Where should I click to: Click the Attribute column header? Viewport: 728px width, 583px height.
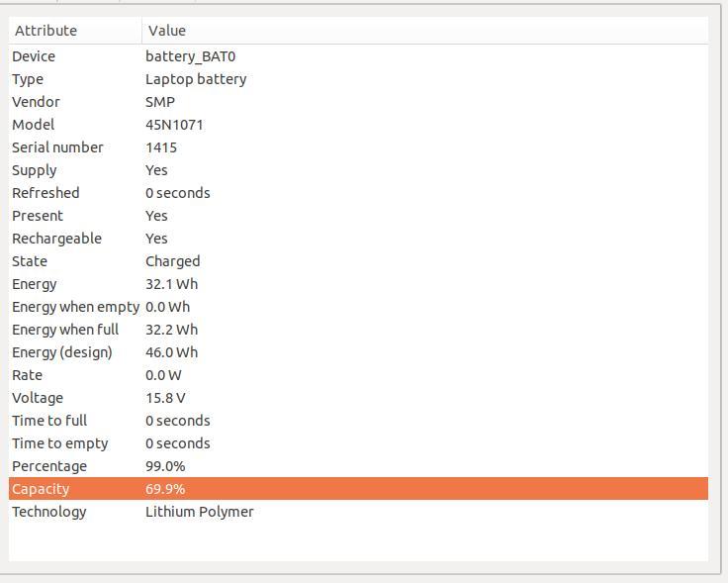tap(75, 31)
